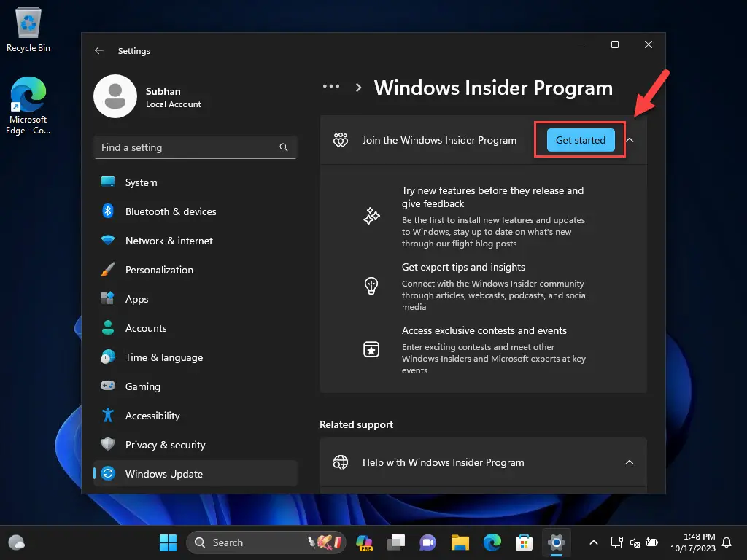Click the Bluetooth icon in sidebar
Screen dimensions: 747x560
click(108, 211)
